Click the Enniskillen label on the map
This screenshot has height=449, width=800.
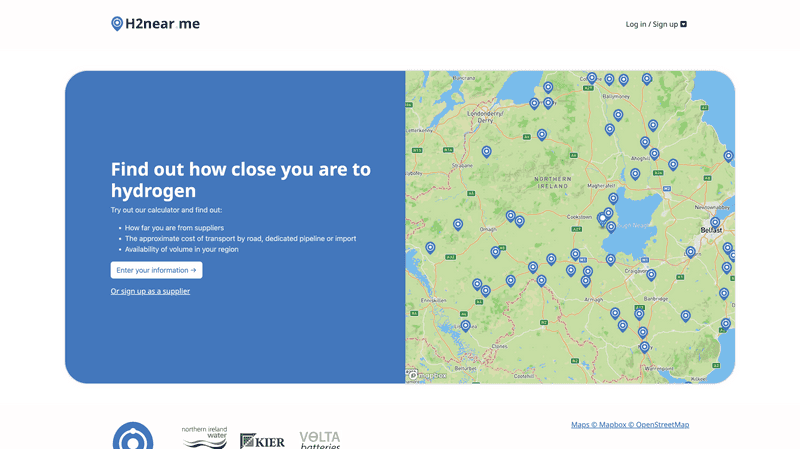click(x=434, y=301)
